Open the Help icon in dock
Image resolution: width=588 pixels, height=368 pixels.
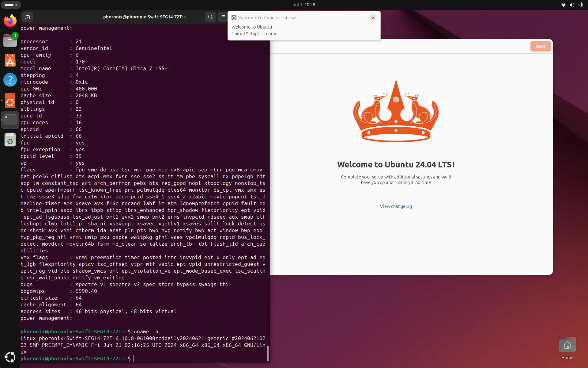[10, 80]
